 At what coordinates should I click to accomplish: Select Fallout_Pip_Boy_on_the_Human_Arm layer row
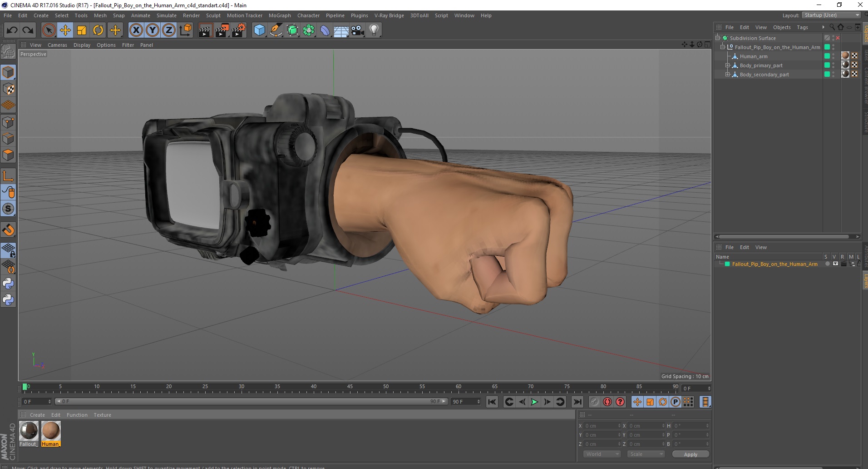point(774,264)
